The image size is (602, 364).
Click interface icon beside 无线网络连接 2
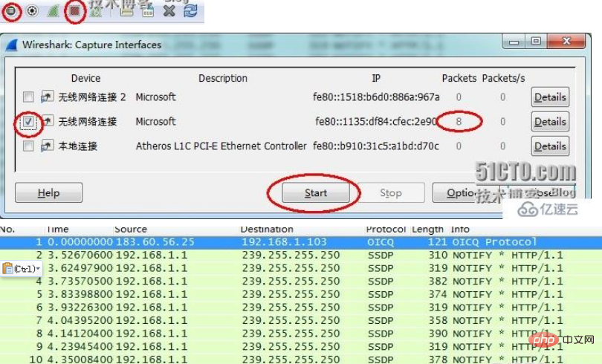[48, 97]
